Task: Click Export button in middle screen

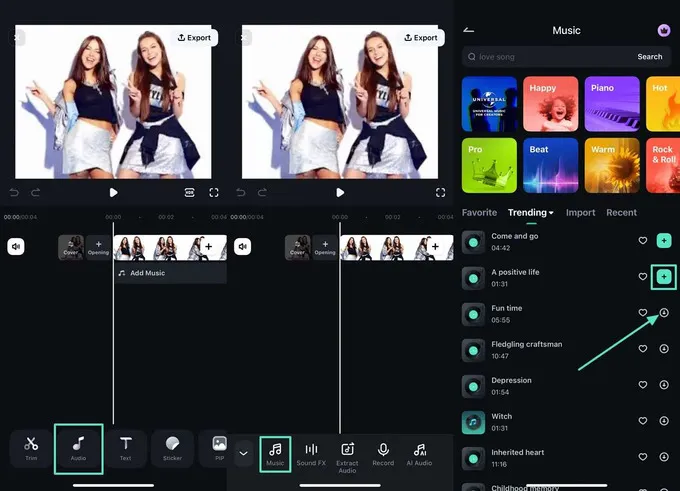Action: click(x=421, y=38)
